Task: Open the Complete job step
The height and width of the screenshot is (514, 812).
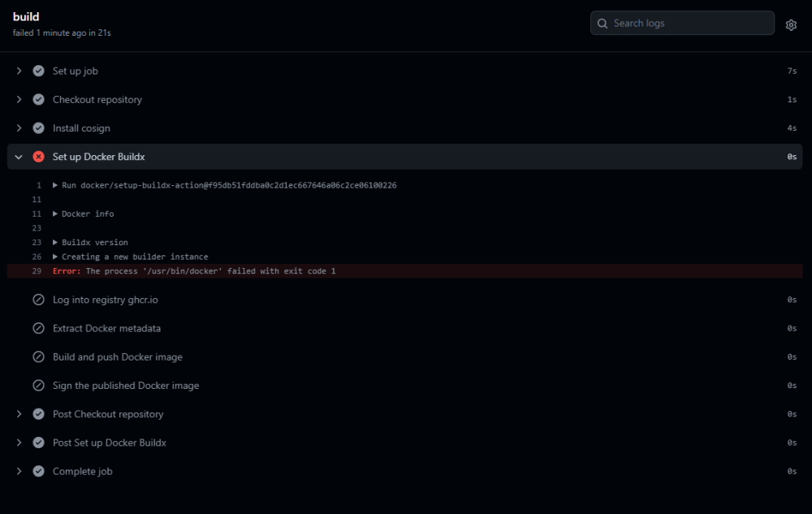Action: coord(405,471)
